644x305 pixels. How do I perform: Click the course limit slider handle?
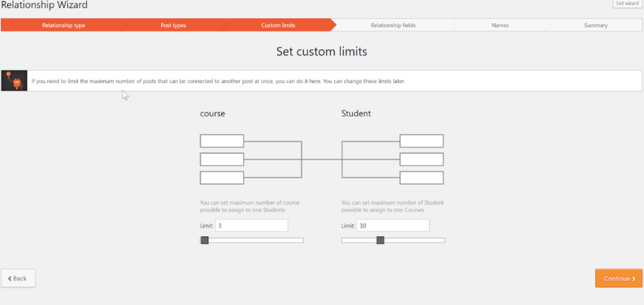[x=204, y=240]
